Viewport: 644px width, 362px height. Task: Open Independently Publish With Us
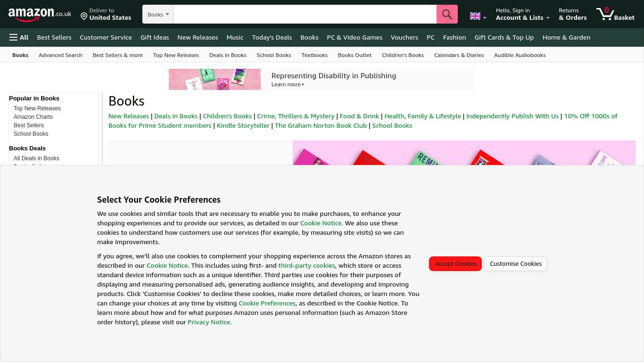512,116
